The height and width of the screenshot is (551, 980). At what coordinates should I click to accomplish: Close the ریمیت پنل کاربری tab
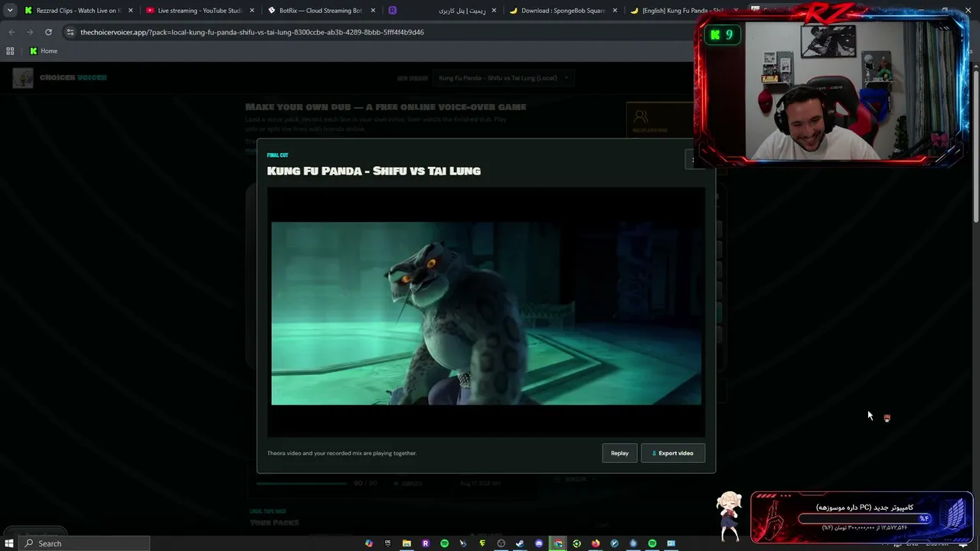click(x=493, y=11)
